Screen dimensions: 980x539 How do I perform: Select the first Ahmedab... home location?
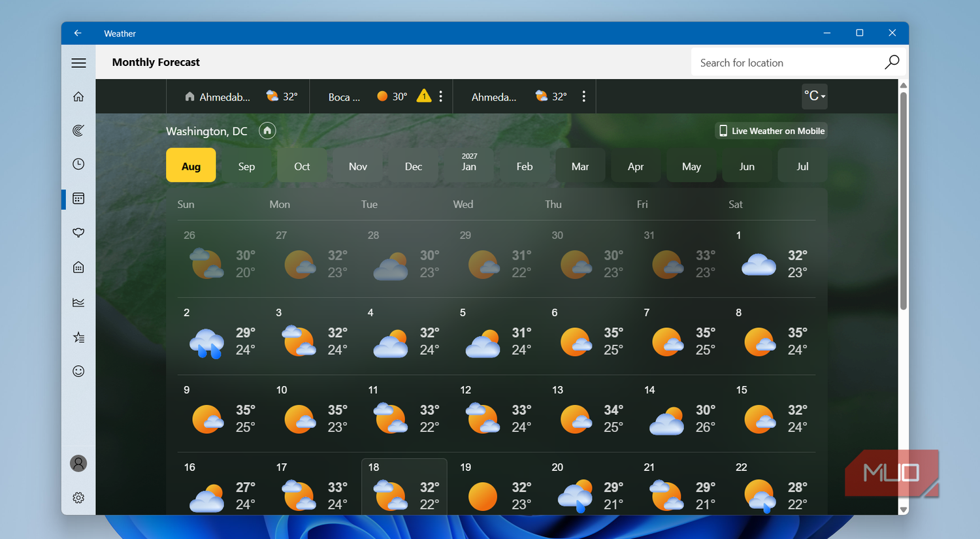tap(238, 97)
